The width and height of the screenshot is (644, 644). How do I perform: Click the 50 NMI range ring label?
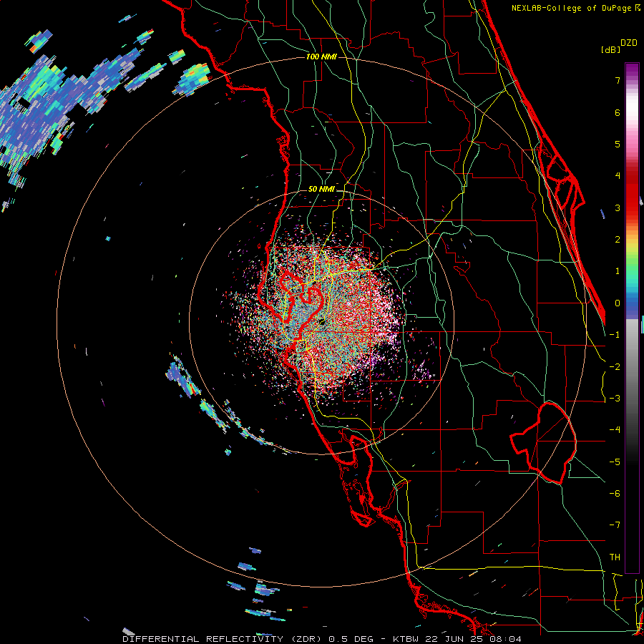click(321, 189)
